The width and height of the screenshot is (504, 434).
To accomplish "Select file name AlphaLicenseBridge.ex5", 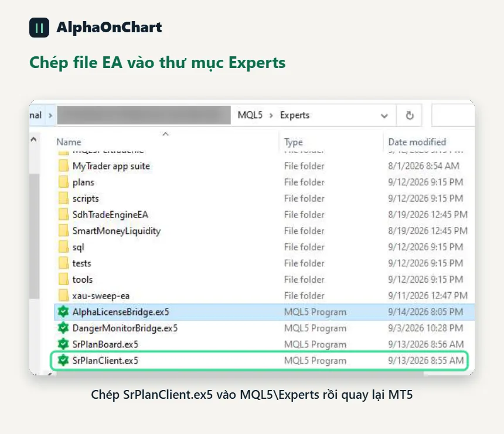I will tap(121, 312).
